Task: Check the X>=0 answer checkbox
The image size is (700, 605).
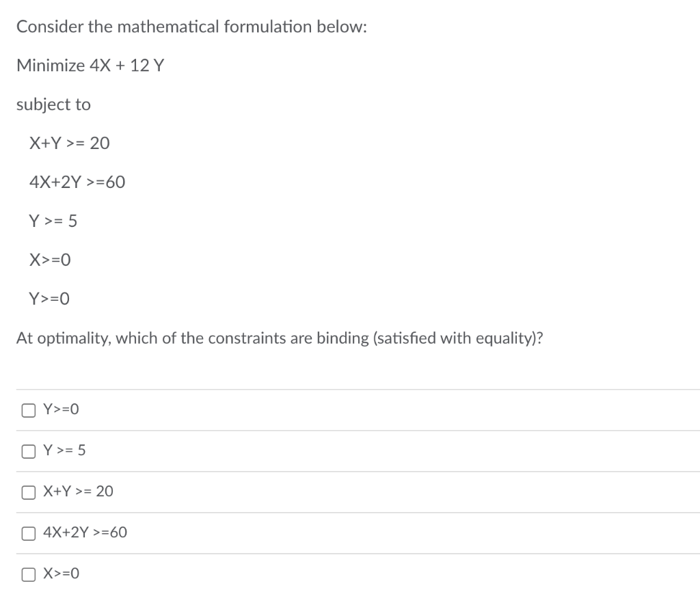Action: click(x=27, y=574)
